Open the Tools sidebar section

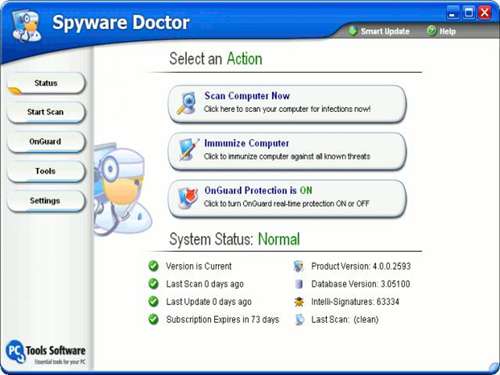tap(46, 171)
